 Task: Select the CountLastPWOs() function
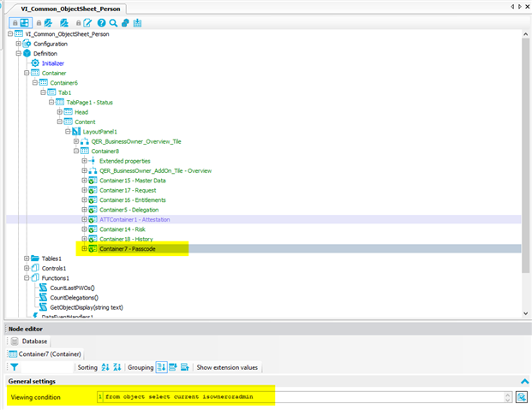tap(72, 288)
